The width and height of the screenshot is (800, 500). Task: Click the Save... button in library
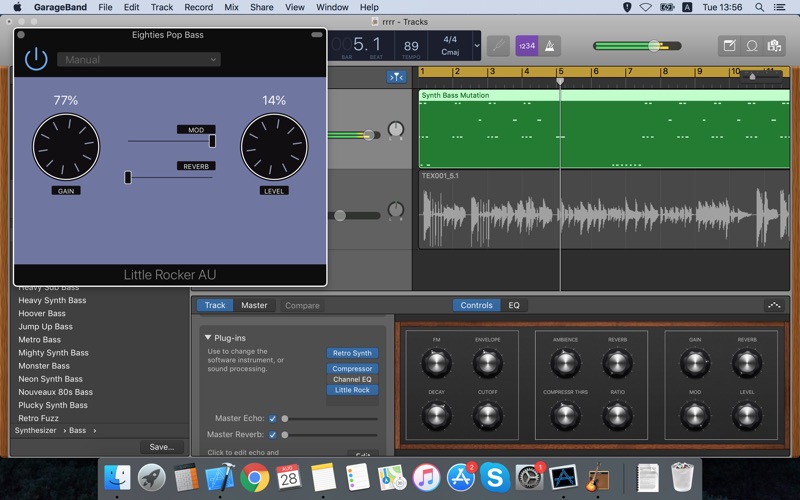pos(162,447)
